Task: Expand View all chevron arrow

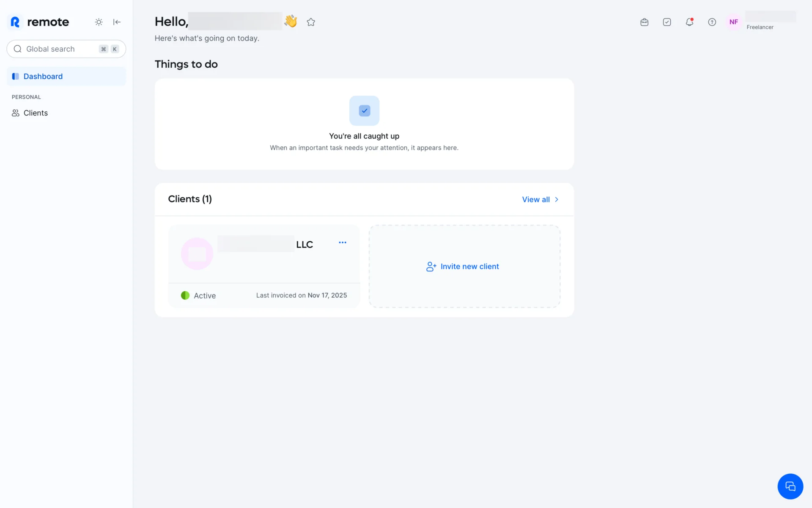Action: coord(557,199)
